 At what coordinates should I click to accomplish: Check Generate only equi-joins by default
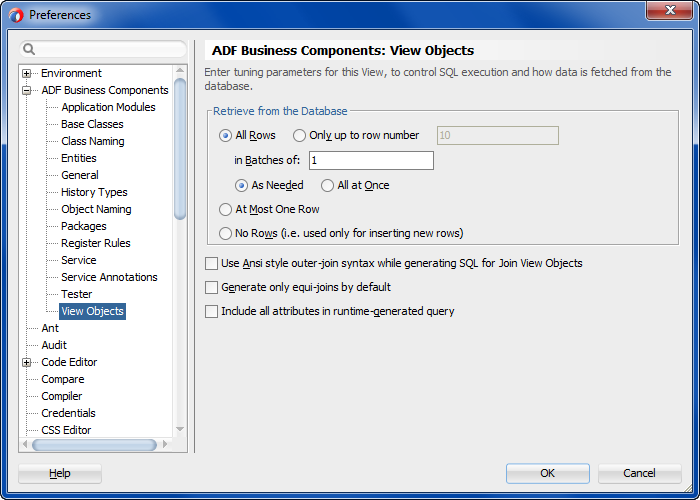[x=211, y=288]
